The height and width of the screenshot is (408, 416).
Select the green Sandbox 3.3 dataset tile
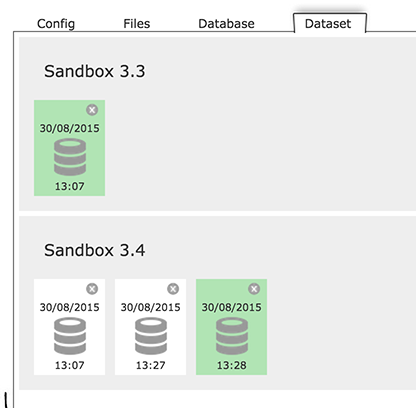coord(69,148)
